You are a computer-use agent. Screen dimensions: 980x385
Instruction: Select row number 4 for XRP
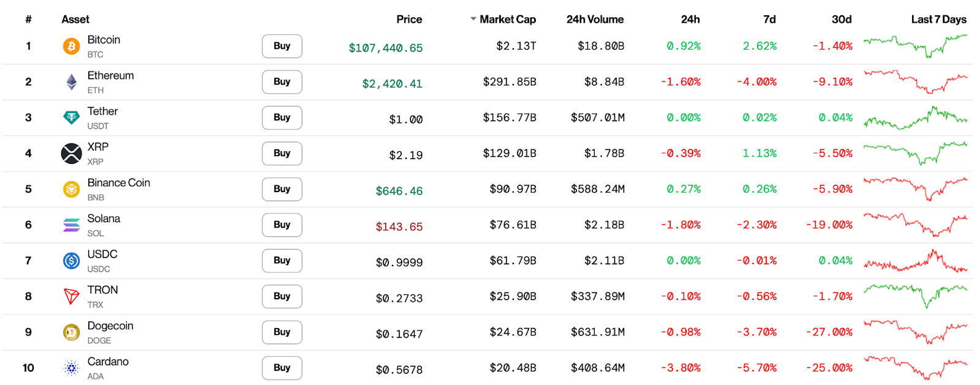tap(28, 153)
